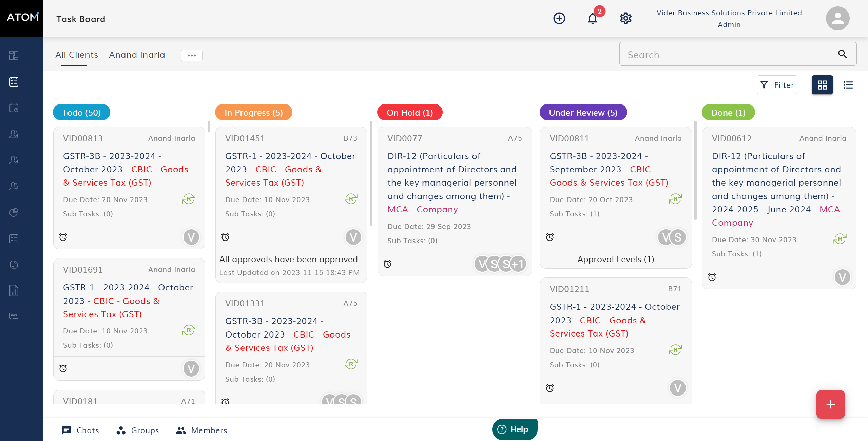Click into the Search field

click(x=729, y=54)
